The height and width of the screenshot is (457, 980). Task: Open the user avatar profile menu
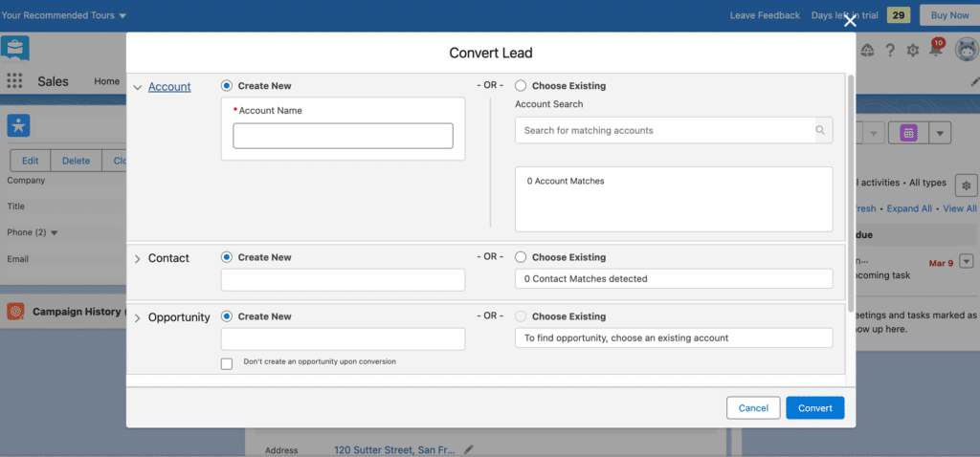click(x=964, y=51)
